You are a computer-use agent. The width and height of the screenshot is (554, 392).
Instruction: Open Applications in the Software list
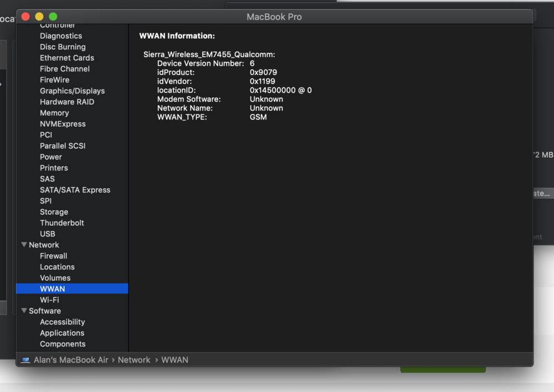[62, 333]
